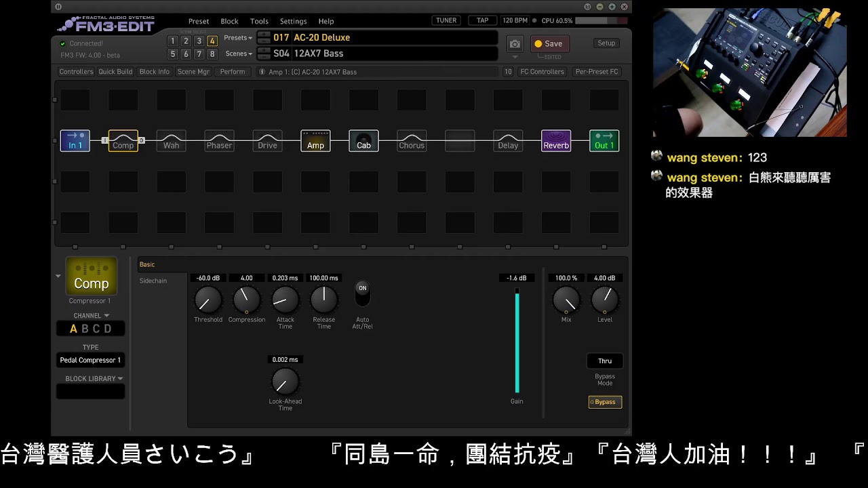Image resolution: width=868 pixels, height=488 pixels.
Task: Select the Out 1 output block
Action: point(604,141)
